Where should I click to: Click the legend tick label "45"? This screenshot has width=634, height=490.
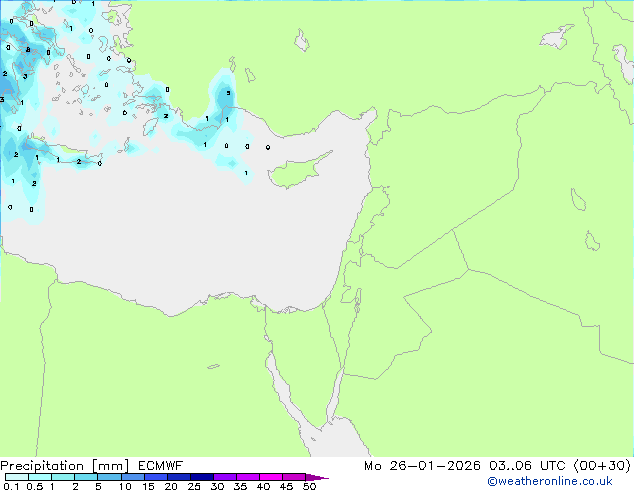(286, 486)
